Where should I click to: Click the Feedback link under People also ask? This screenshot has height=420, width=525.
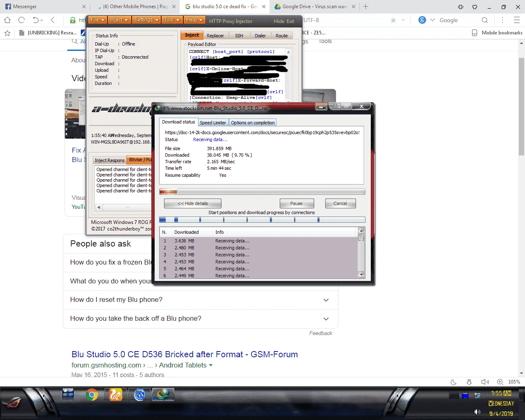[x=321, y=333]
